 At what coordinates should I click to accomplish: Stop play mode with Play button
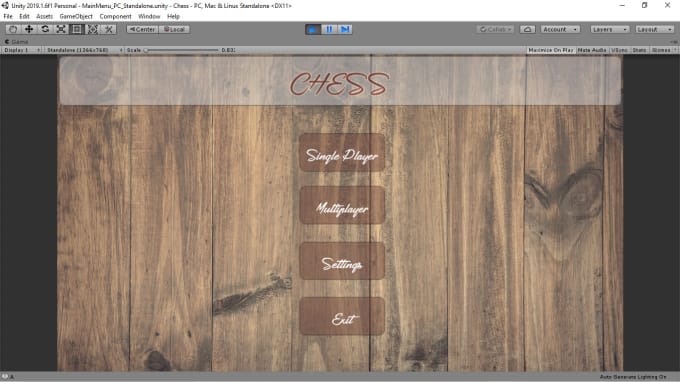pyautogui.click(x=313, y=29)
